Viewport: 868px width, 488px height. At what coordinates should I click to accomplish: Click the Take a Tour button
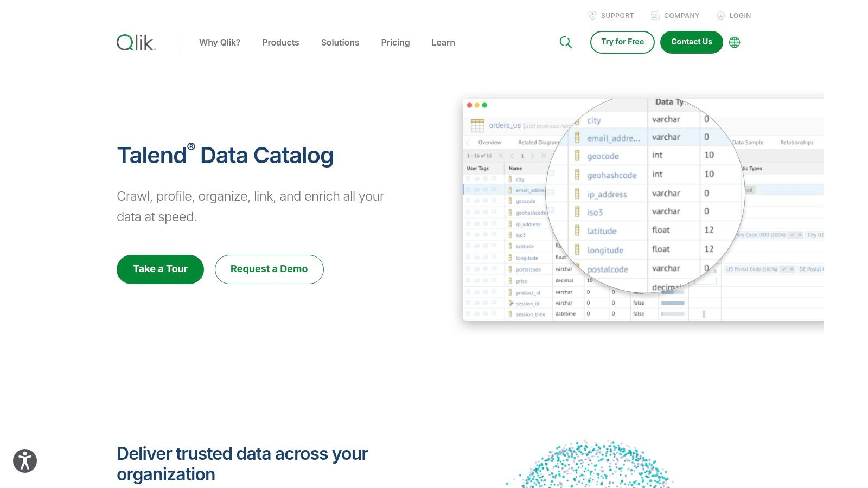tap(160, 269)
